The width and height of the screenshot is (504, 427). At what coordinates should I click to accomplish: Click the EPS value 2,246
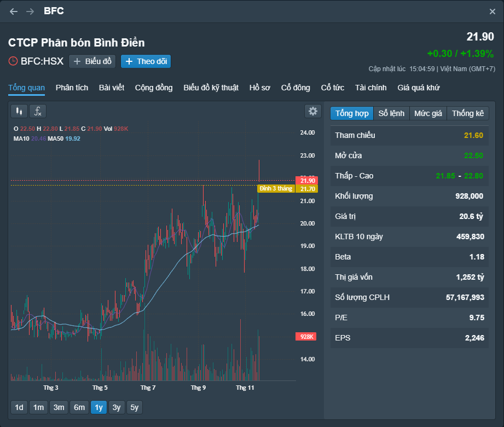[474, 338]
